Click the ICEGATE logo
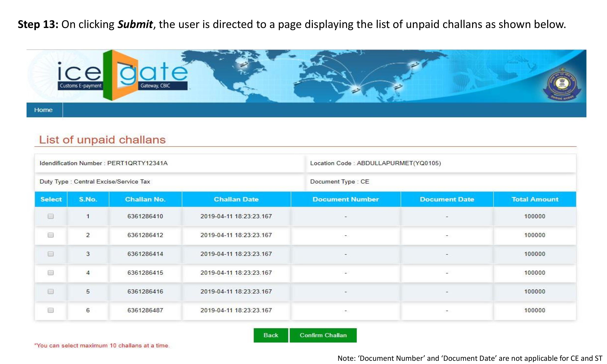Screen dimensions: 607x364 [123, 75]
